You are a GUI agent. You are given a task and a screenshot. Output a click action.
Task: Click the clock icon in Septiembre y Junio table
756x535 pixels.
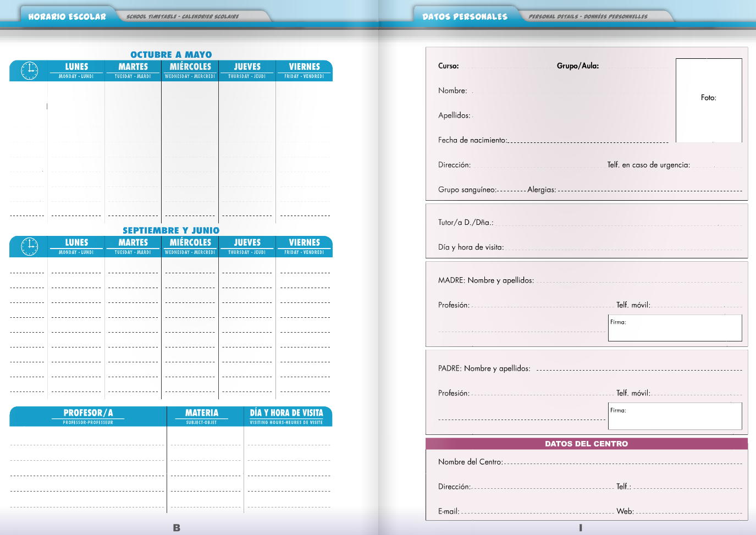pos(29,246)
